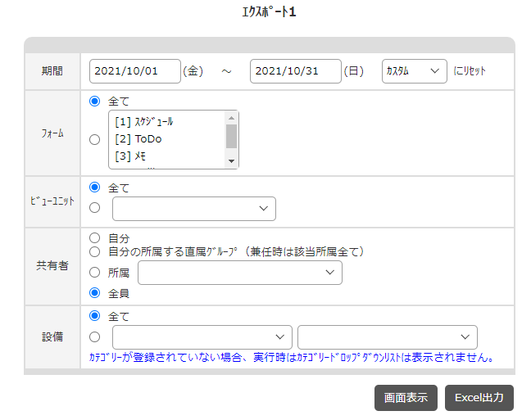Screen dimensions: 531x420
Task: Choose [2] ToDo in the form list
Action: pyautogui.click(x=138, y=138)
